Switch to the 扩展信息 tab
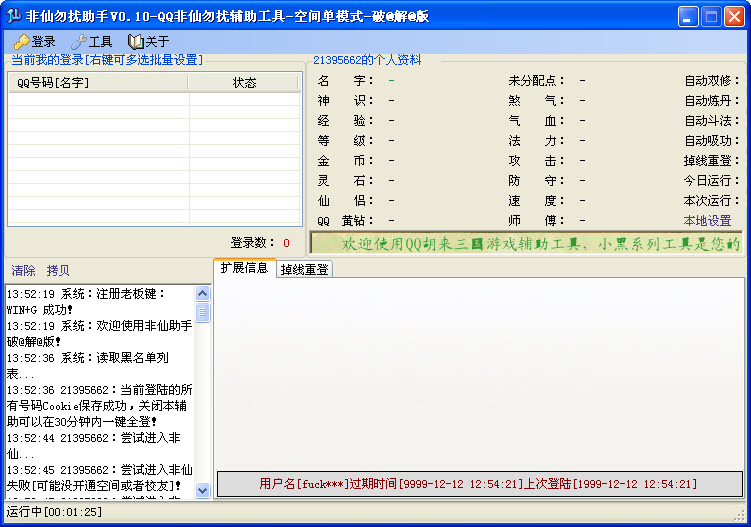 point(244,268)
